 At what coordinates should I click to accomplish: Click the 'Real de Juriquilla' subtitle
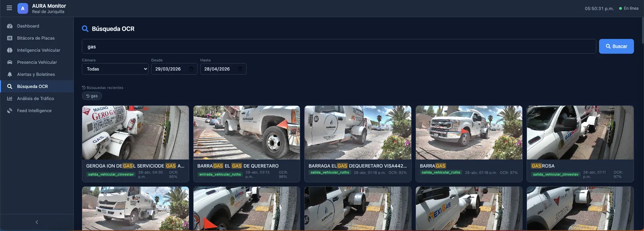click(48, 12)
